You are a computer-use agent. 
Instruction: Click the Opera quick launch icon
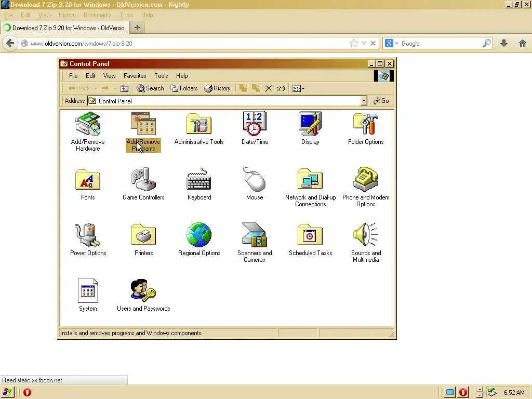coord(27,392)
